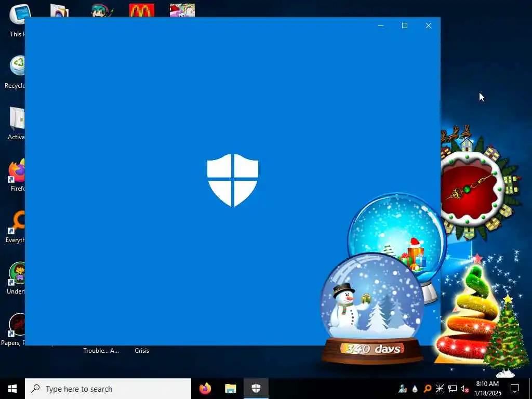The width and height of the screenshot is (532, 399).
Task: Click the white starburst tray icon
Action: [440, 389]
